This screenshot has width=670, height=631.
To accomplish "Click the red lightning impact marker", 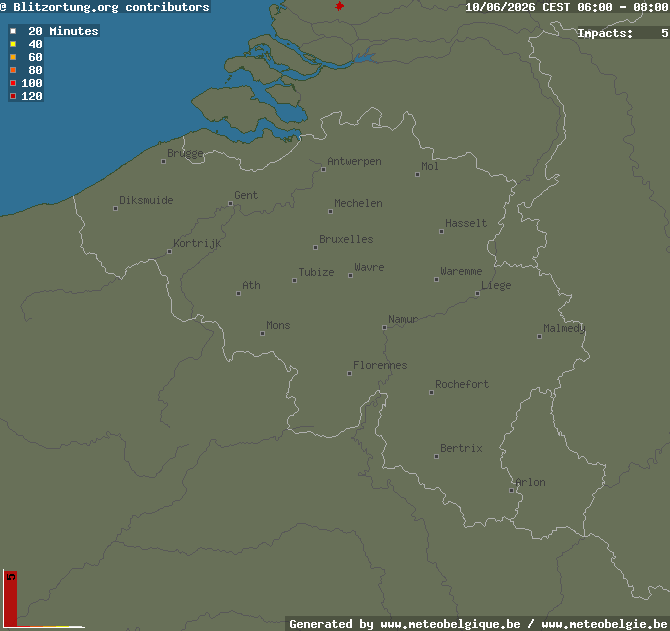I will pyautogui.click(x=339, y=6).
